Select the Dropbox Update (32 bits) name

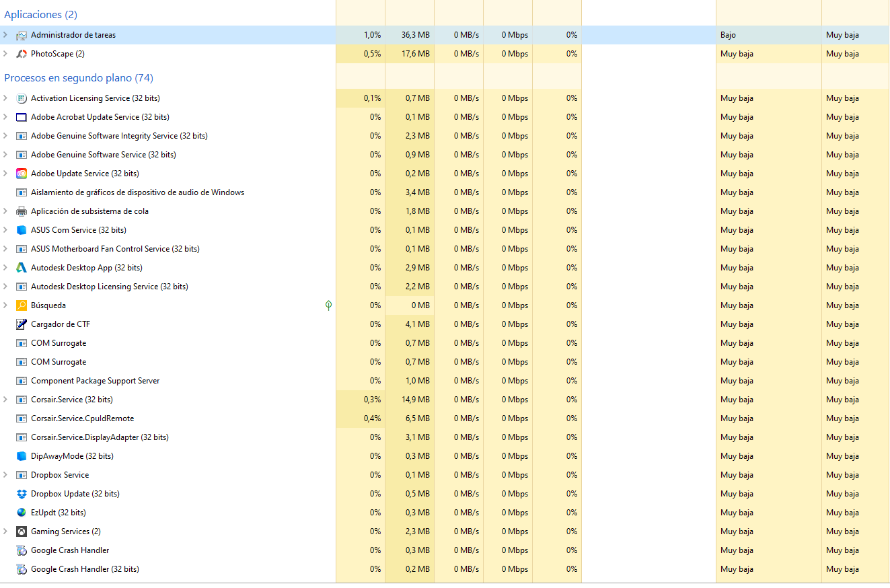75,494
